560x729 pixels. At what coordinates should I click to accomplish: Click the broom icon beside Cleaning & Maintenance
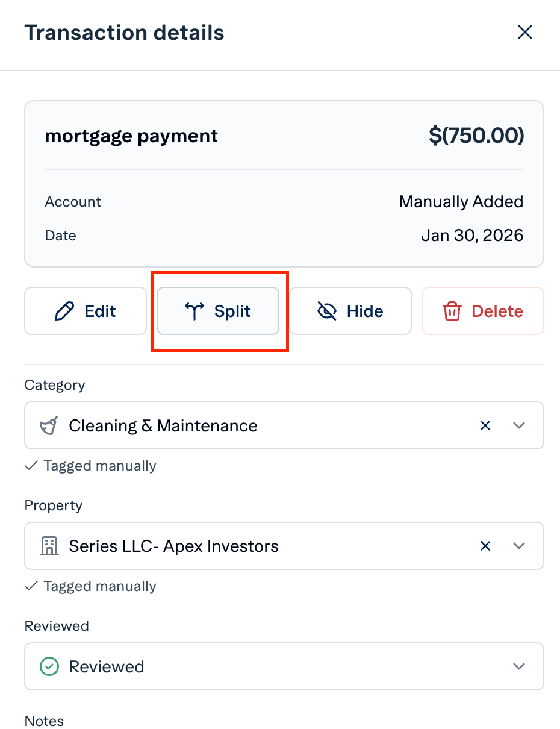tap(49, 425)
